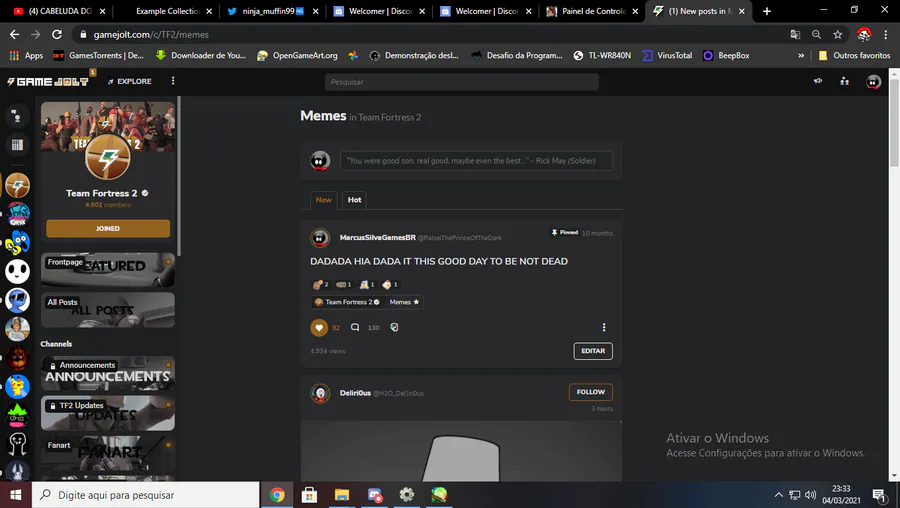Click the third sticker reaction icon
900x508 pixels.
367,284
